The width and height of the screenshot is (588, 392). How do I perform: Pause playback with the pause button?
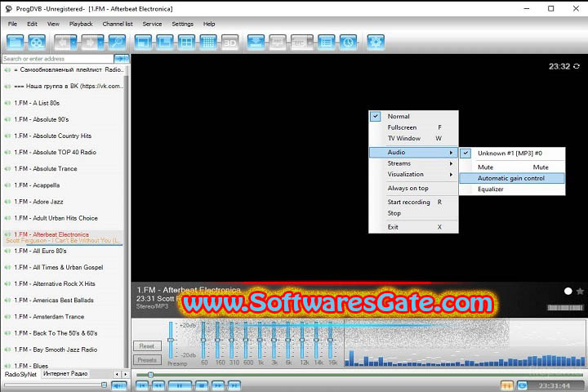(180, 385)
